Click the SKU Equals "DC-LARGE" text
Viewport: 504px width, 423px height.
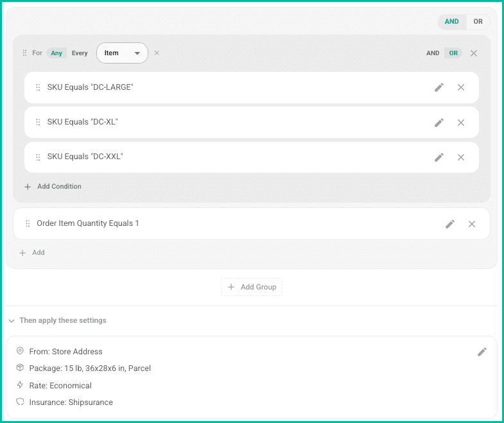[x=90, y=87]
